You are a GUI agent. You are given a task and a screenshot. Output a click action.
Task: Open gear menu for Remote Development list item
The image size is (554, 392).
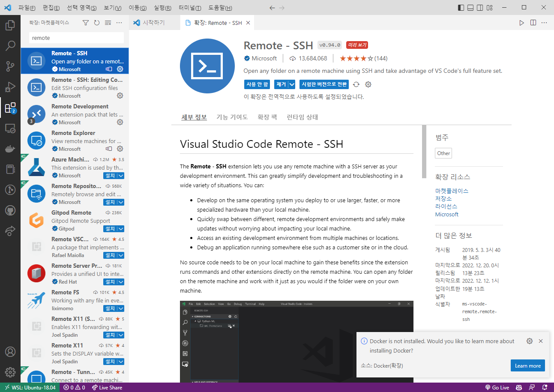tap(120, 122)
